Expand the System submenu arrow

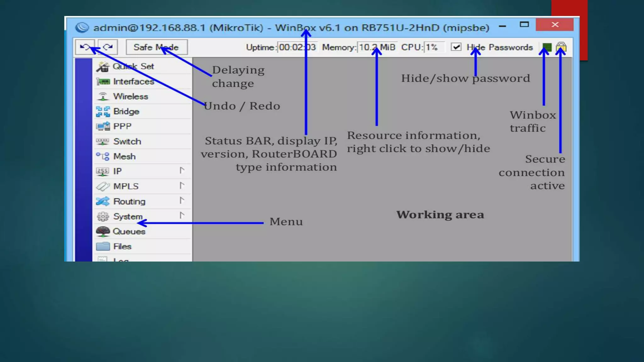pos(182,216)
